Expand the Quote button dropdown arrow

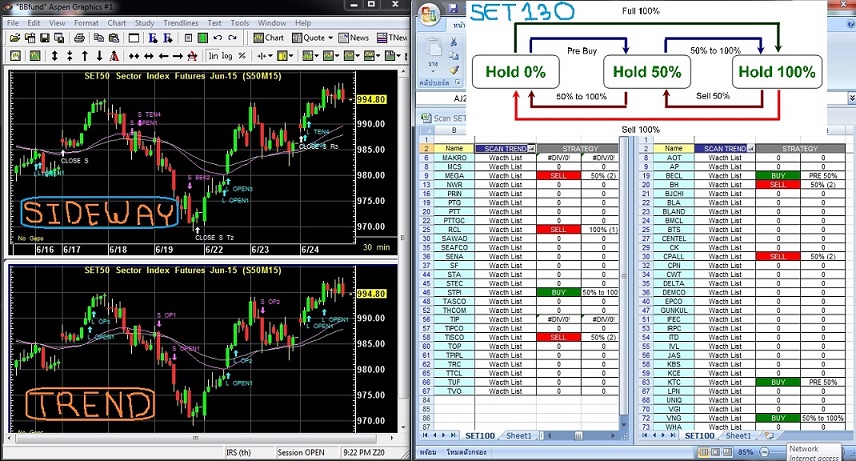click(x=331, y=38)
